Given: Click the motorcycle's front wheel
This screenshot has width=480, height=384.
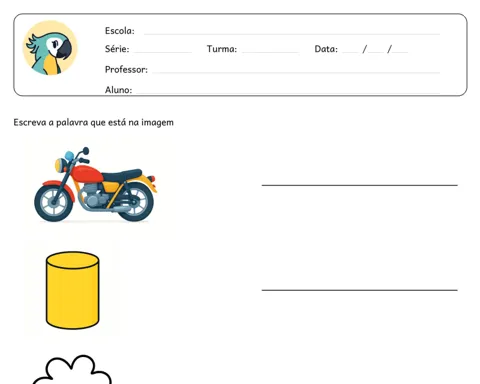Looking at the screenshot, I should tap(54, 202).
